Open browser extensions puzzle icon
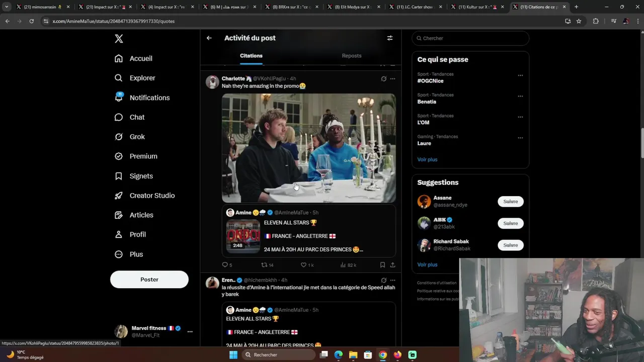 596,21
